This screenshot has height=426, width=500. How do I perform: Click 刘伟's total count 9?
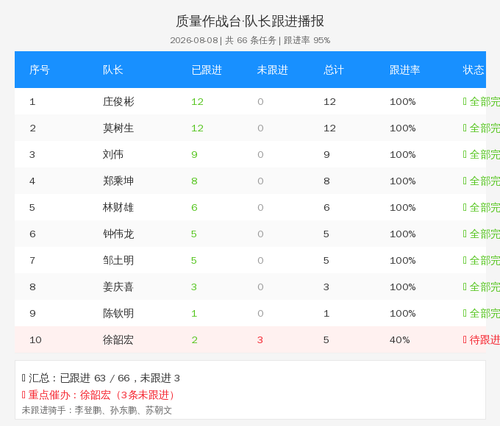327,155
